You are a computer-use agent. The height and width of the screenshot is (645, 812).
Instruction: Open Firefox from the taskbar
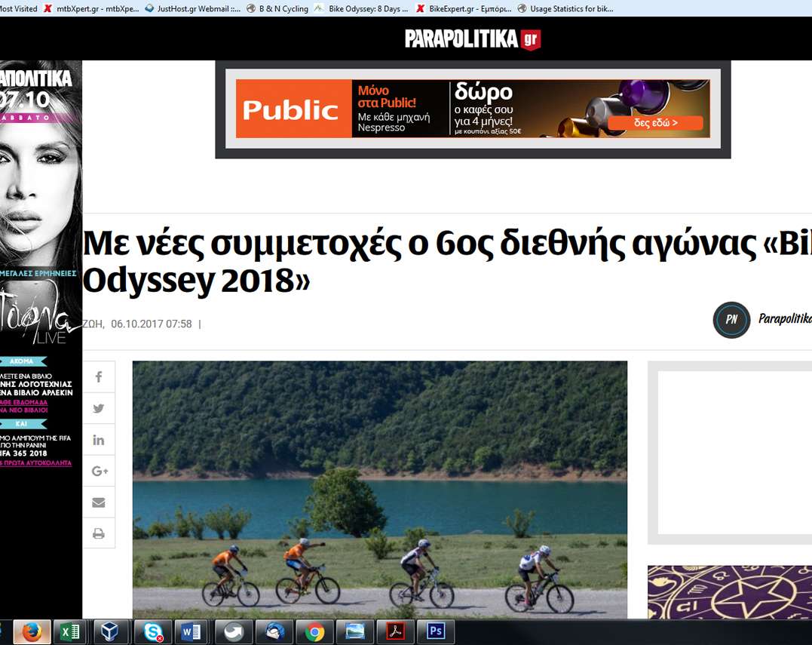(32, 632)
